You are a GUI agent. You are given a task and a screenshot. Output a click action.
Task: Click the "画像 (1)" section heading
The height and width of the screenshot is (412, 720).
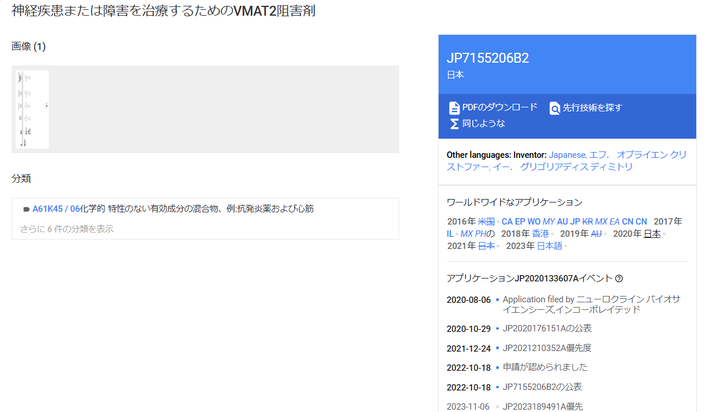click(x=28, y=46)
